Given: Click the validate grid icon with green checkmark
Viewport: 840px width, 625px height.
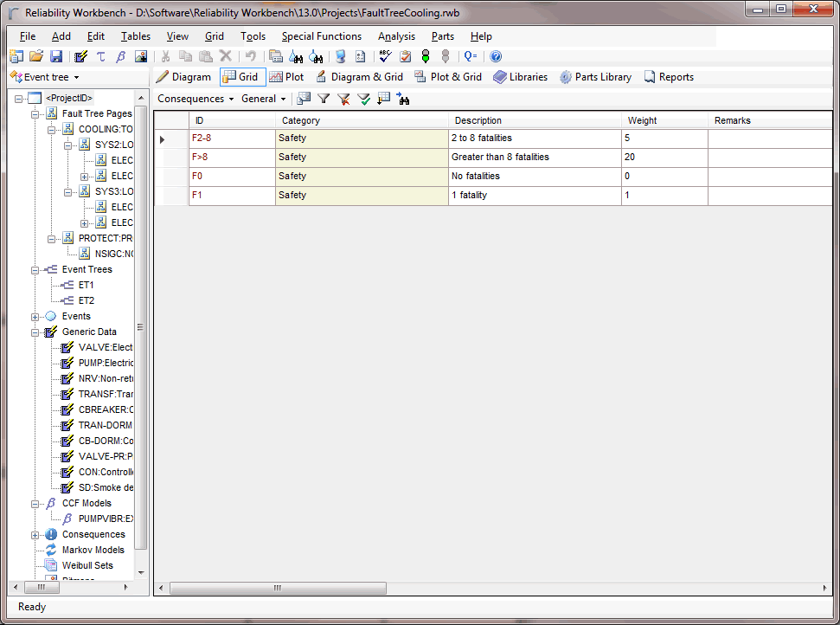Looking at the screenshot, I should point(364,98).
